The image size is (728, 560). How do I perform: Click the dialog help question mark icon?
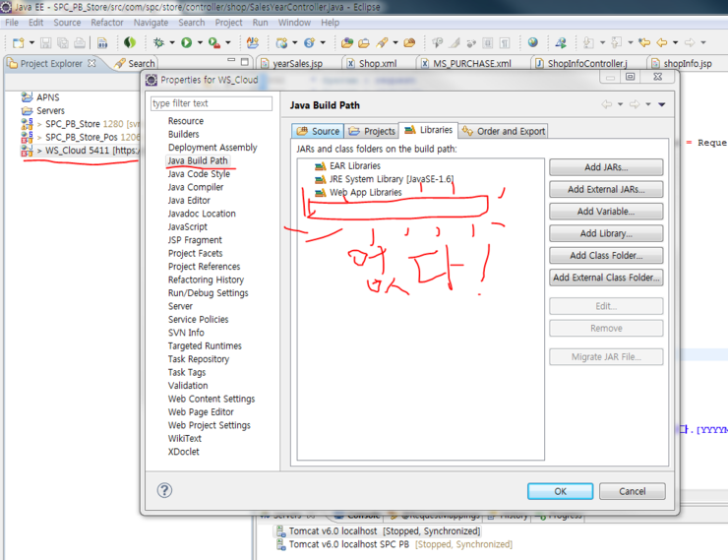point(164,490)
